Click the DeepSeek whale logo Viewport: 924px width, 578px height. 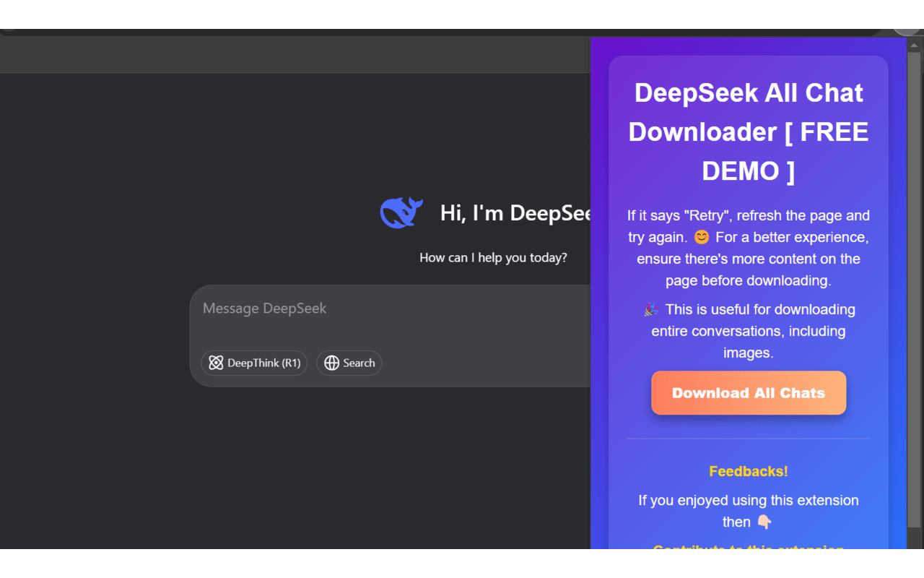click(x=401, y=212)
